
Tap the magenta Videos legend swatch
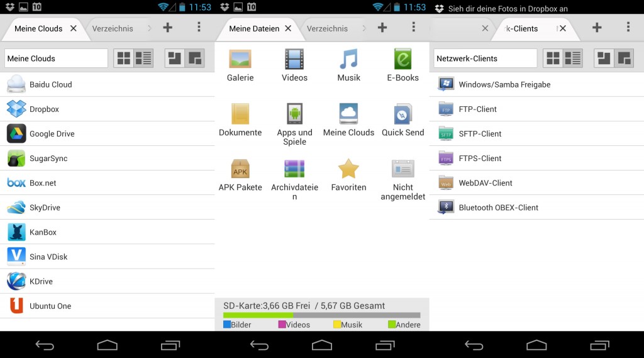click(x=282, y=324)
